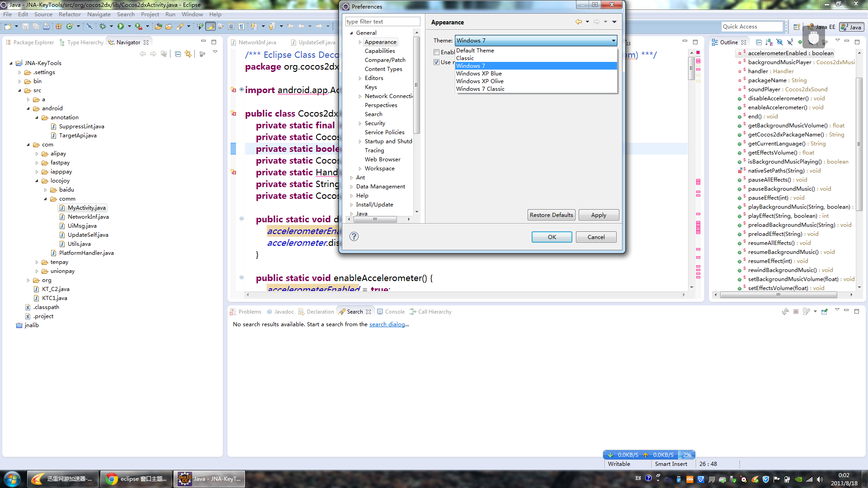
Task: Choose Windows XP Olive from theme list
Action: 480,81
